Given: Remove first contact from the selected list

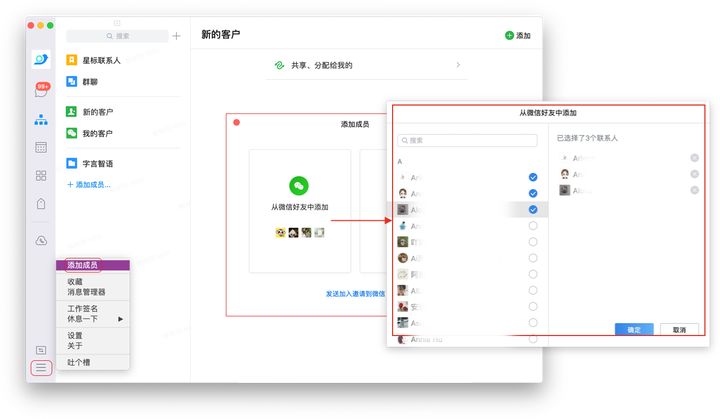Looking at the screenshot, I should (x=694, y=158).
